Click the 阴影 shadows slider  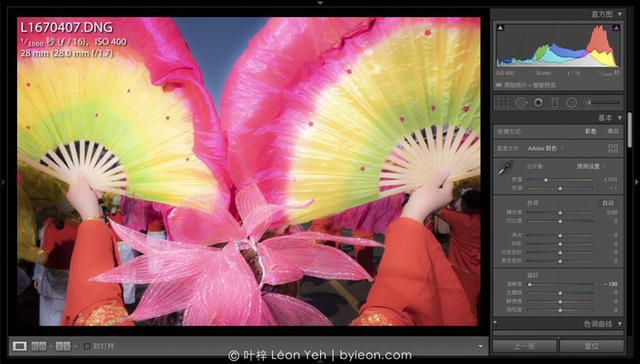[x=560, y=244]
